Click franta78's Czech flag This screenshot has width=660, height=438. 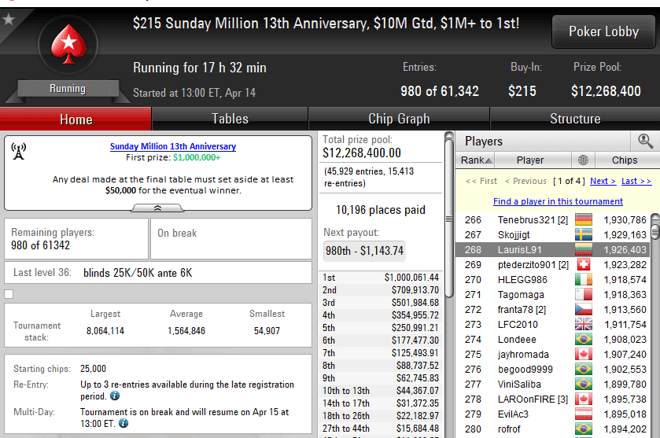[583, 309]
